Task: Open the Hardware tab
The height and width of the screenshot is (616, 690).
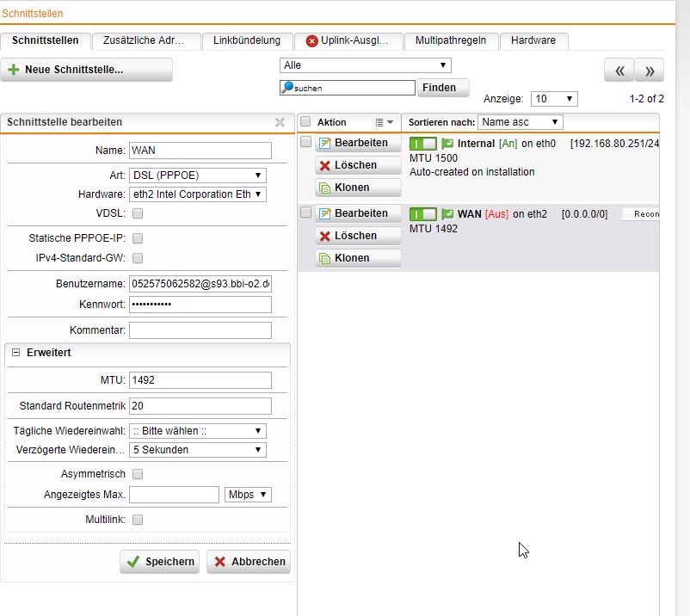Action: [533, 40]
